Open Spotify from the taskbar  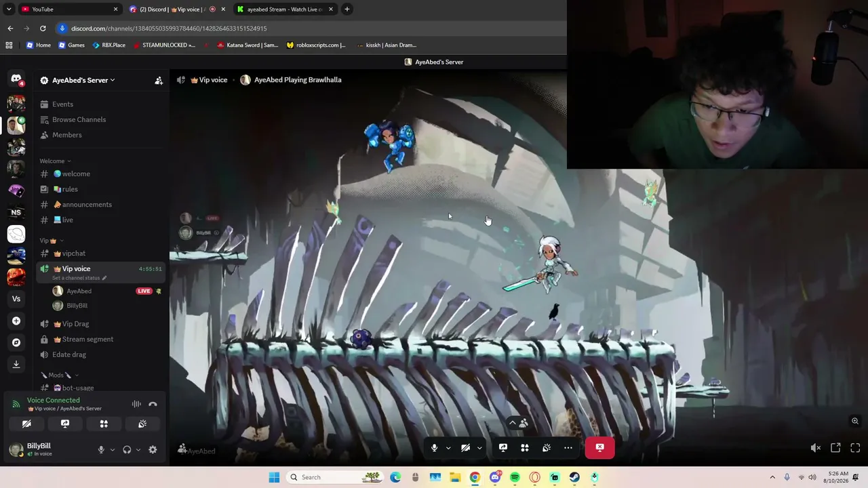[515, 477]
